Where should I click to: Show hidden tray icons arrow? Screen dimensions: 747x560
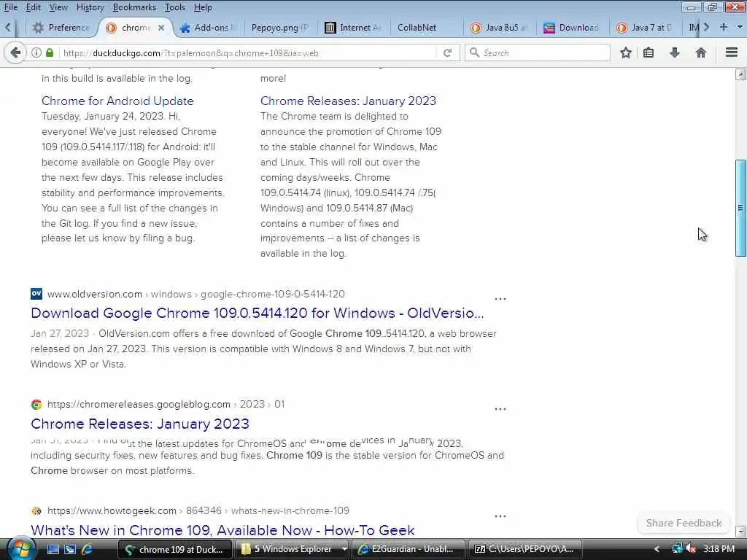(657, 549)
